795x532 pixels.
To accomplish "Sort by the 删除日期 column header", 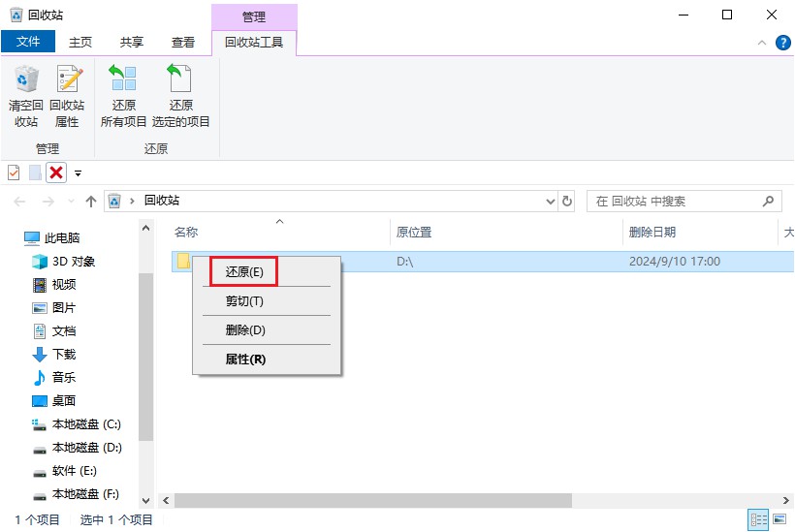I will (652, 233).
